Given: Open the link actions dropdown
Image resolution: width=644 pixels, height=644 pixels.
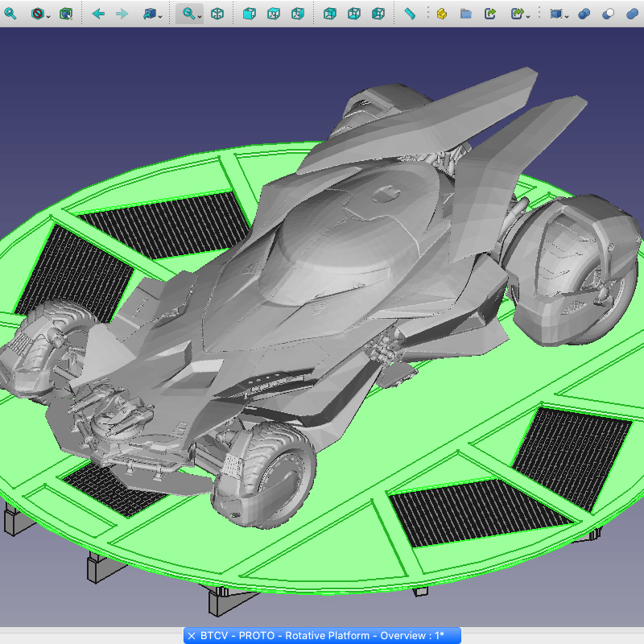Looking at the screenshot, I should pos(528,16).
